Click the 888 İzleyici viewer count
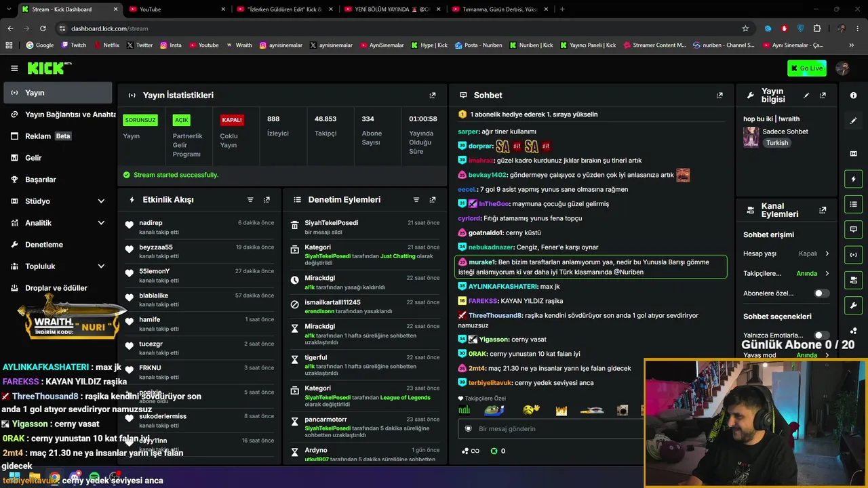Image resolution: width=868 pixels, height=488 pixels. coord(278,126)
